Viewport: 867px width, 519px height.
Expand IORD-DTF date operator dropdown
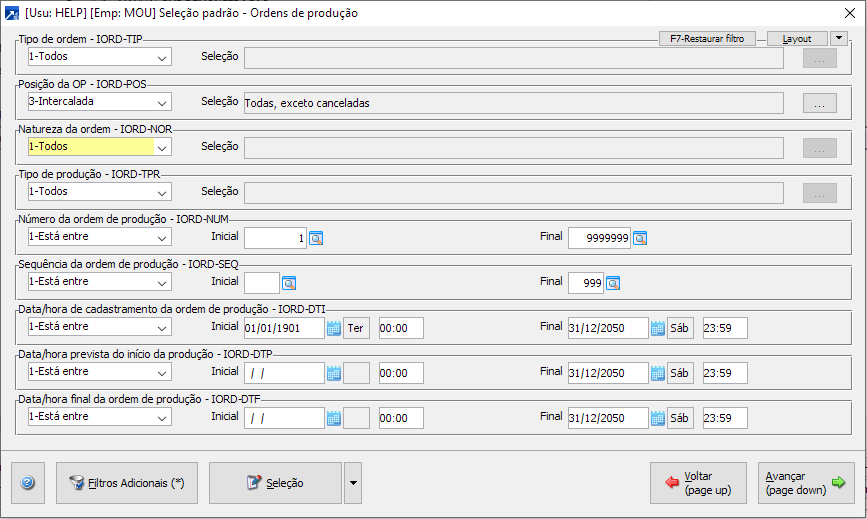(x=162, y=417)
